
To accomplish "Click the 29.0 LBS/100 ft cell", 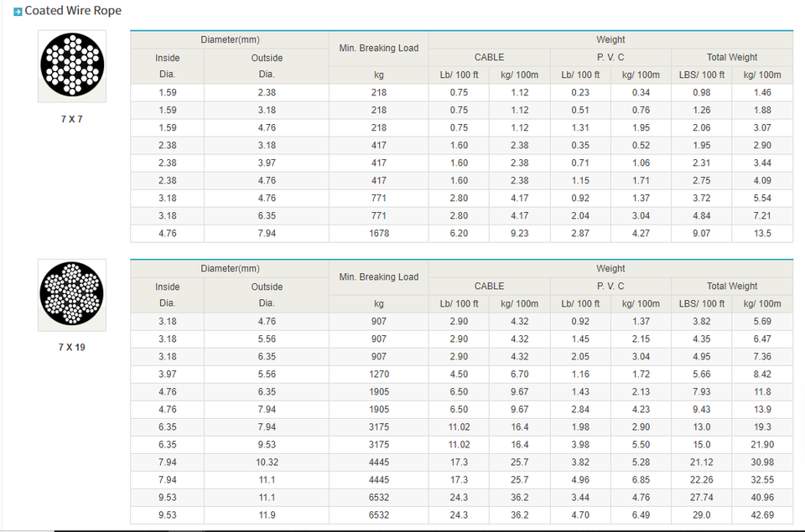I will tap(701, 515).
